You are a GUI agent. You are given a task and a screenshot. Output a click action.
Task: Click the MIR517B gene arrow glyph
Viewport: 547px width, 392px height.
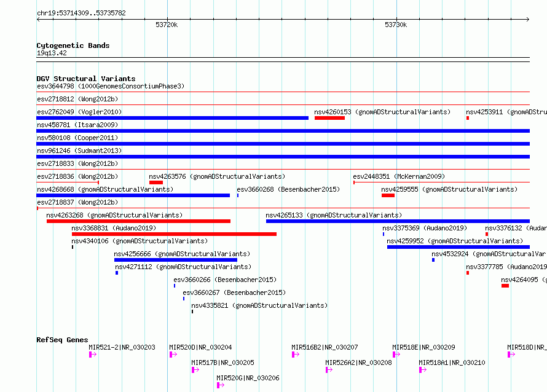point(195,370)
